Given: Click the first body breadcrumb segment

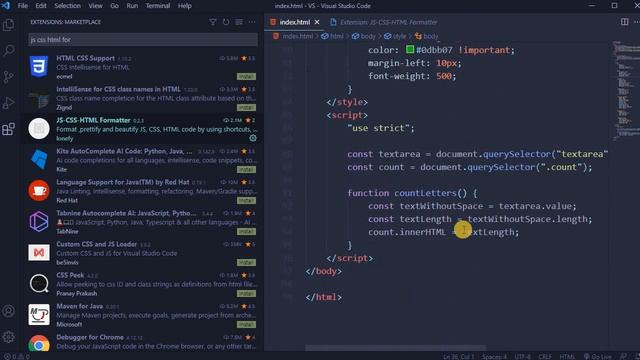Looking at the screenshot, I should tap(364, 36).
